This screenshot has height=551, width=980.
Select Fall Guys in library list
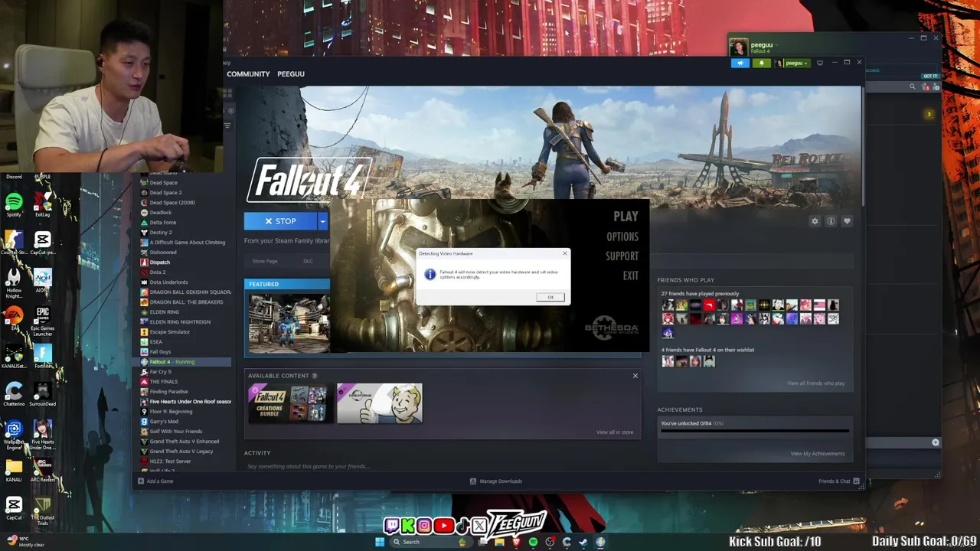(160, 352)
